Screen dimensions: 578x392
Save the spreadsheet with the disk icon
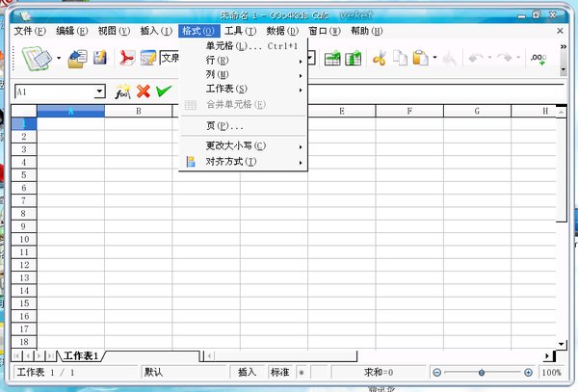coord(100,58)
